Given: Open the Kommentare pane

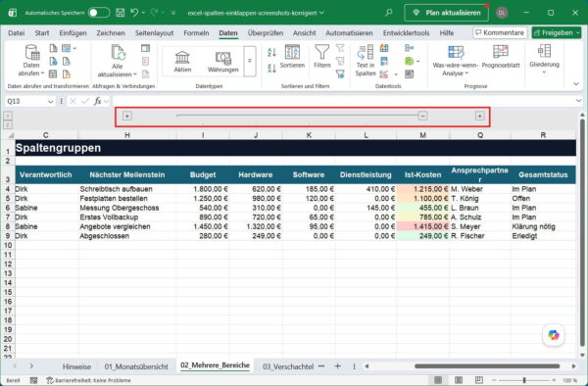Looking at the screenshot, I should [x=500, y=32].
